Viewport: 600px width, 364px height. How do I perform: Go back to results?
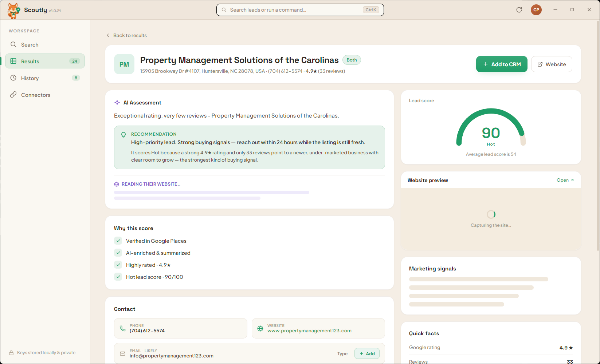coord(126,35)
